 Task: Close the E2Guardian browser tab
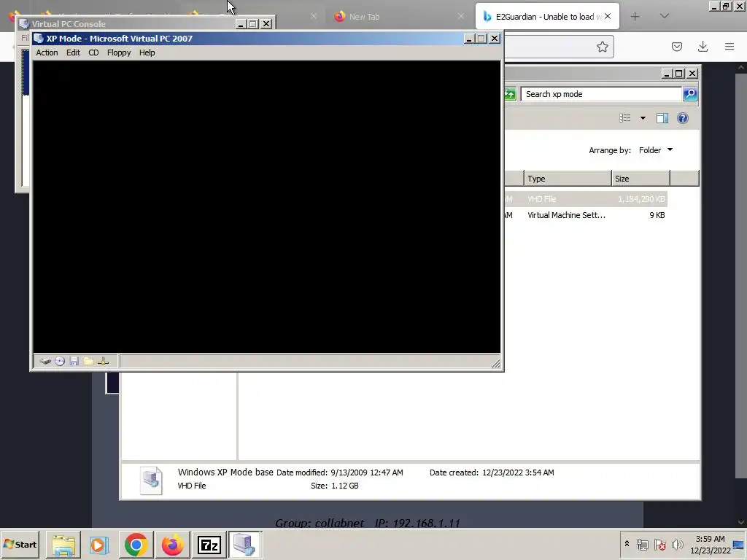click(x=608, y=16)
